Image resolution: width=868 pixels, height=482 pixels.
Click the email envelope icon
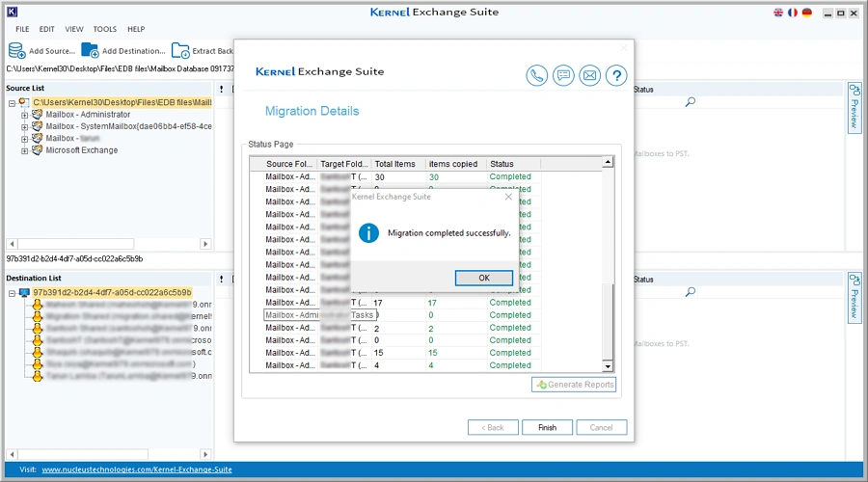point(589,76)
